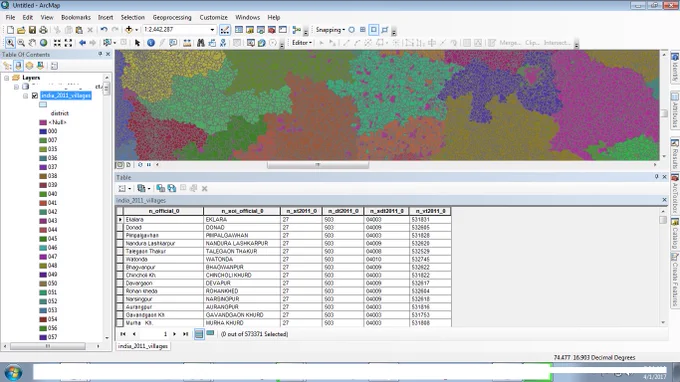Click the Add Data button
This screenshot has width=680, height=382.
coord(128,30)
